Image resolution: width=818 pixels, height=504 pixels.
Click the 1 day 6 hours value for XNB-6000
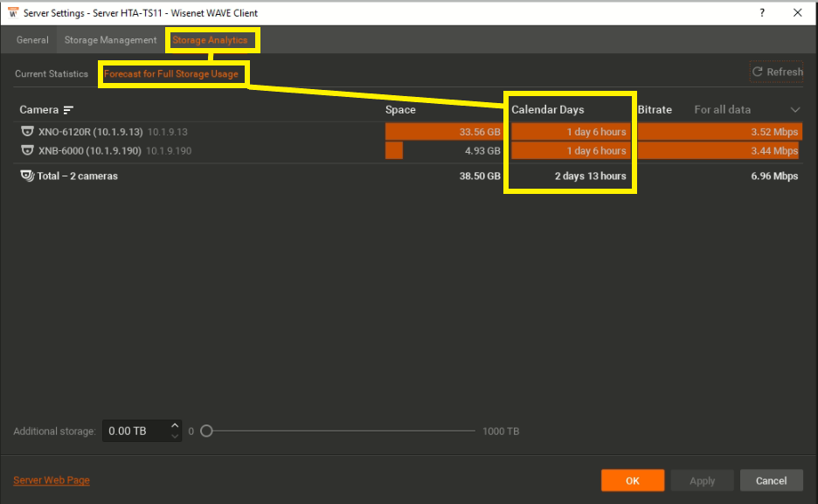[x=596, y=150]
